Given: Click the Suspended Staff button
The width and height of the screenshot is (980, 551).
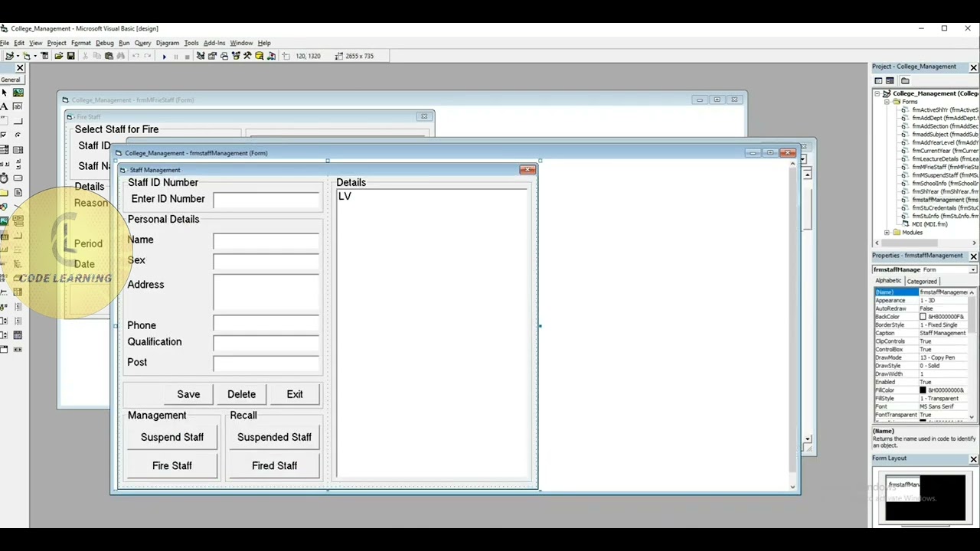Looking at the screenshot, I should pos(274,437).
